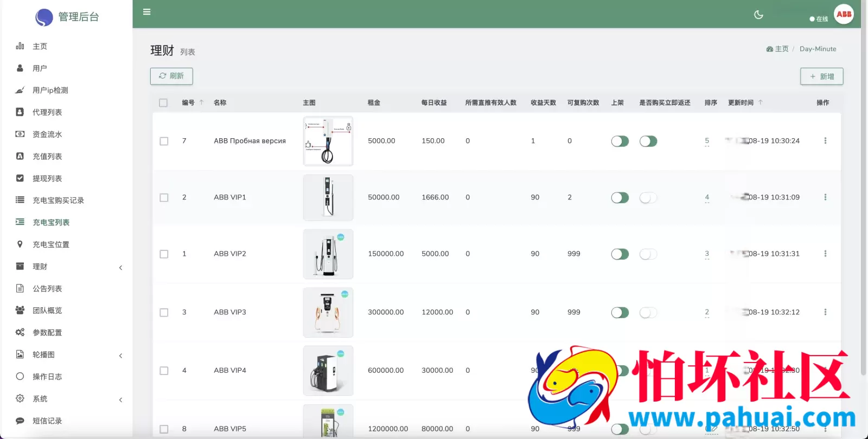Open the ABB user avatar
Image resolution: width=868 pixels, height=439 pixels.
[x=844, y=14]
